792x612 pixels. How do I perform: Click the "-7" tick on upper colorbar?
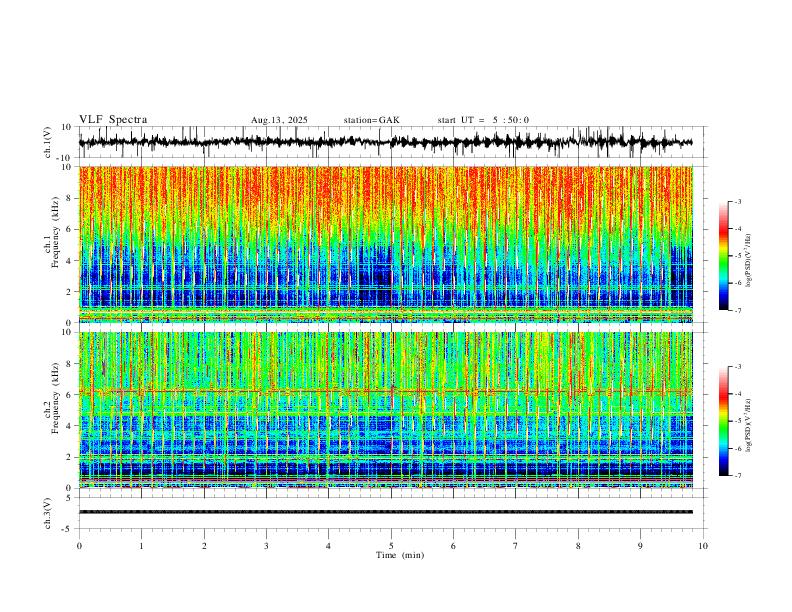pos(737,310)
